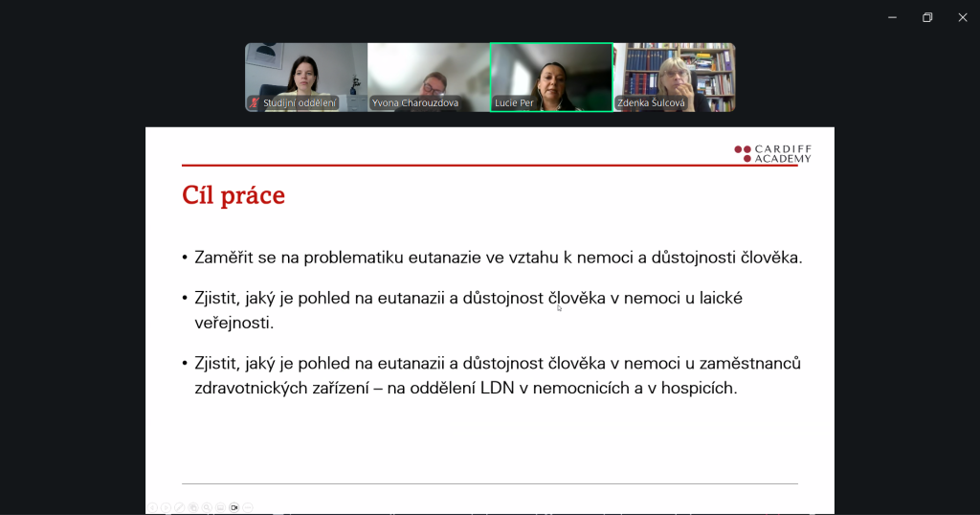The width and height of the screenshot is (980, 515).
Task: Select Zdenka Šulcová's video tile
Action: tap(674, 78)
